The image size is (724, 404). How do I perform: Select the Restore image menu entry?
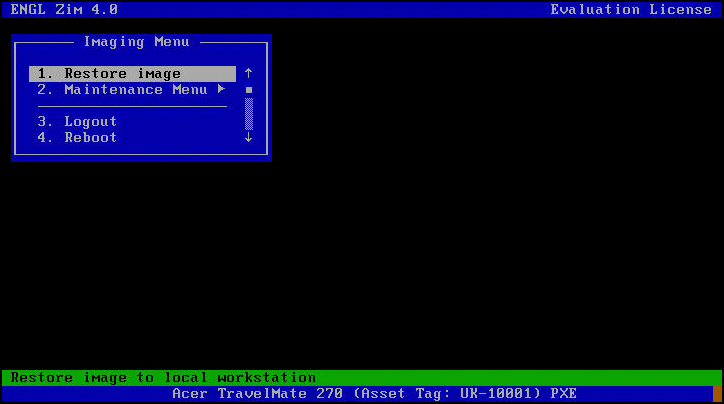(x=132, y=74)
